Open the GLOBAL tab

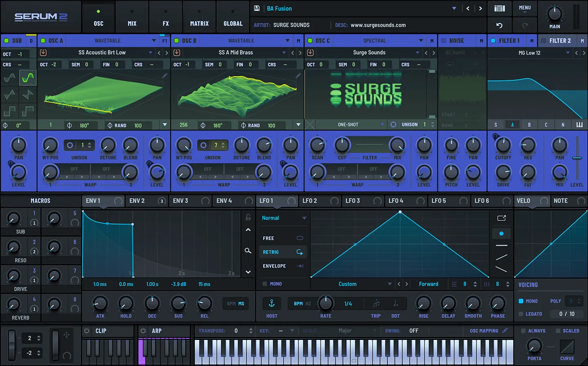point(233,17)
